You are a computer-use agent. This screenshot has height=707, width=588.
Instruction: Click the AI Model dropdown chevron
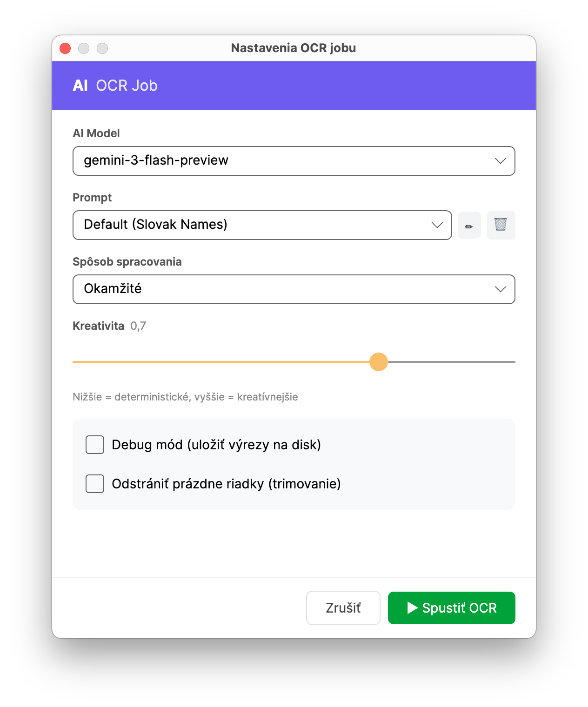[500, 161]
